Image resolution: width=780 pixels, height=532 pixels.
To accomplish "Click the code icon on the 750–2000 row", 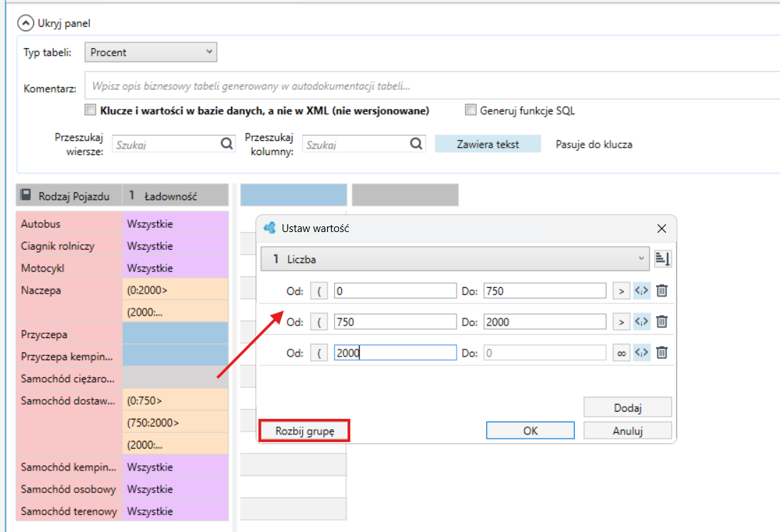I will [642, 322].
